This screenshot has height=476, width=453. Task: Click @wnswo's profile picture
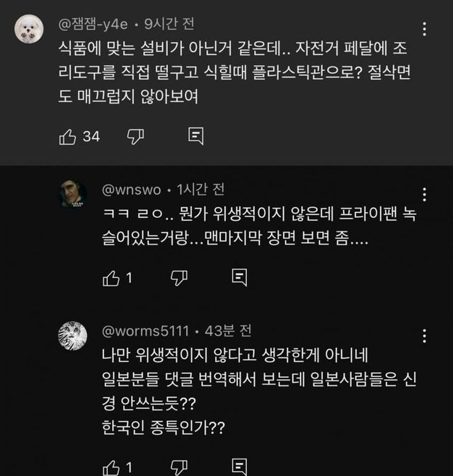pos(72,195)
